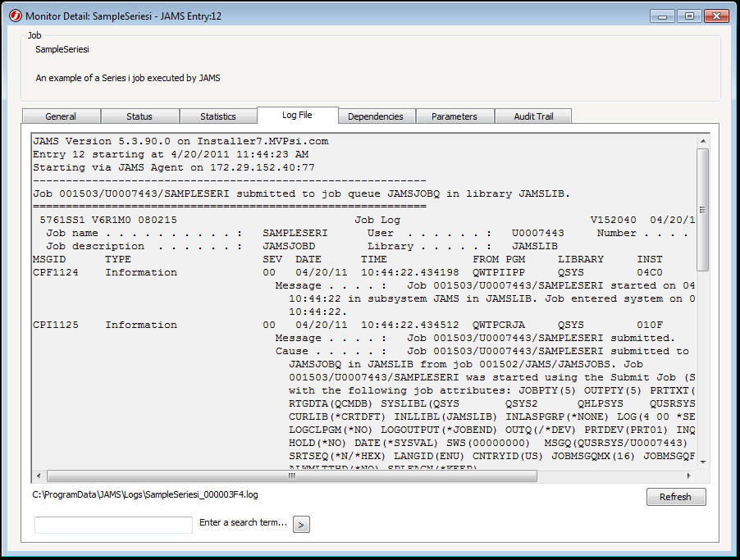
Task: Click the MSGID column header text
Action: point(49,259)
